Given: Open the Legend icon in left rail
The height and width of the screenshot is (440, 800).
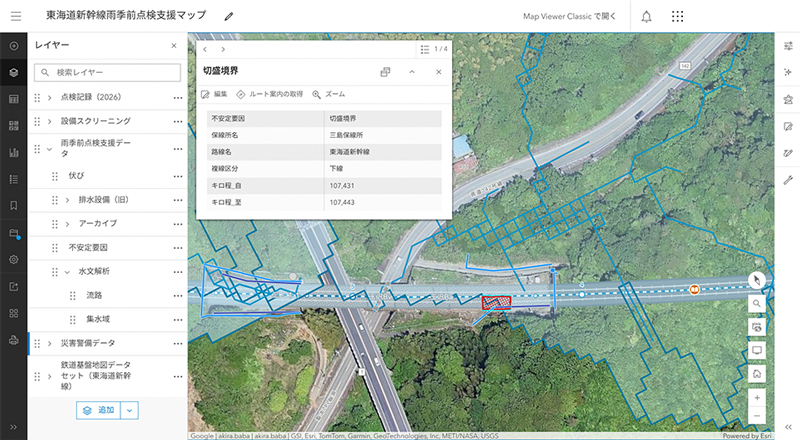Looking at the screenshot, I should [14, 179].
